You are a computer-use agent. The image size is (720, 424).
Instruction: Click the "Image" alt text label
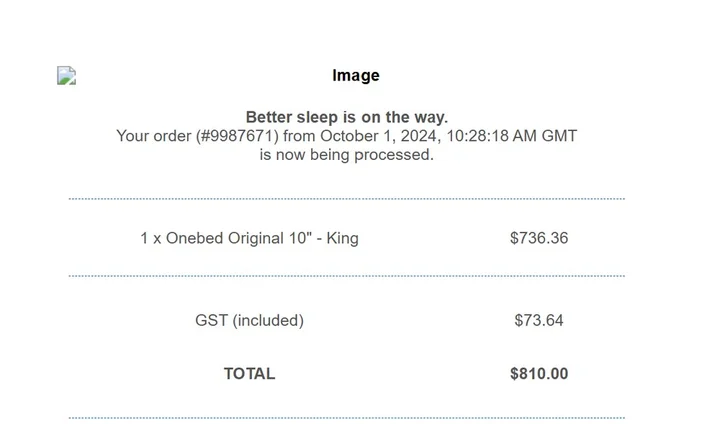pyautogui.click(x=355, y=76)
